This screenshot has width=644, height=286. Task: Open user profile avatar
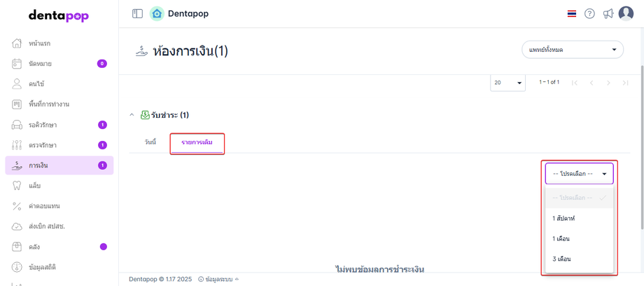626,13
